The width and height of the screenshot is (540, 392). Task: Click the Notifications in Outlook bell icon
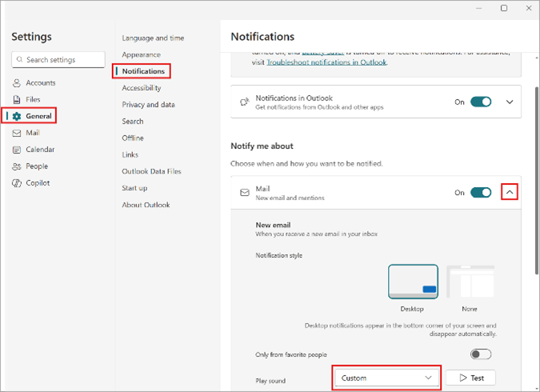click(x=245, y=102)
